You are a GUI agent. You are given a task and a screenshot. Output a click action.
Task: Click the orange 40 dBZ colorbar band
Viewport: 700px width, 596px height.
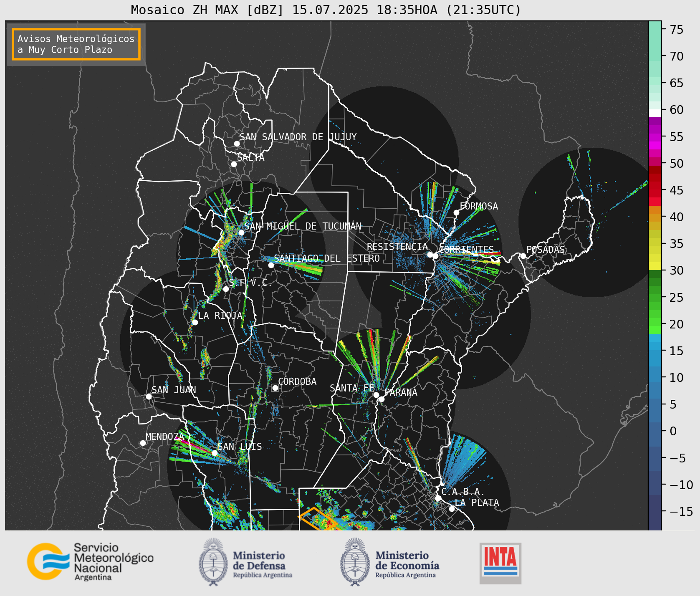[x=655, y=217]
